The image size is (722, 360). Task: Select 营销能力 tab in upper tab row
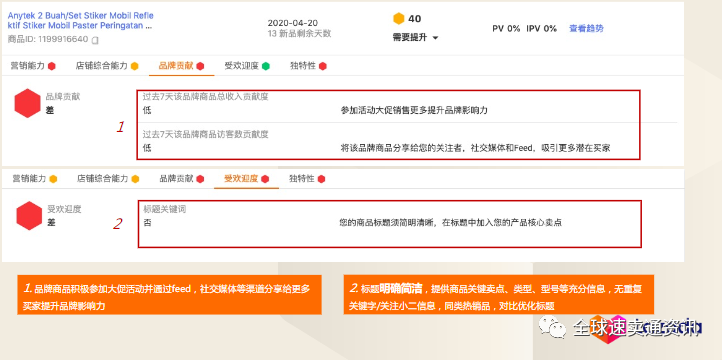click(33, 66)
